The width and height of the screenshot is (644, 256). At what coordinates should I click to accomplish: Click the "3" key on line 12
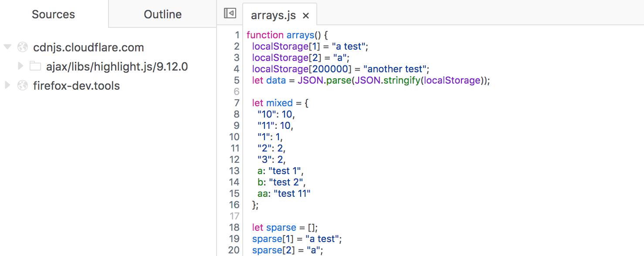[265, 159]
